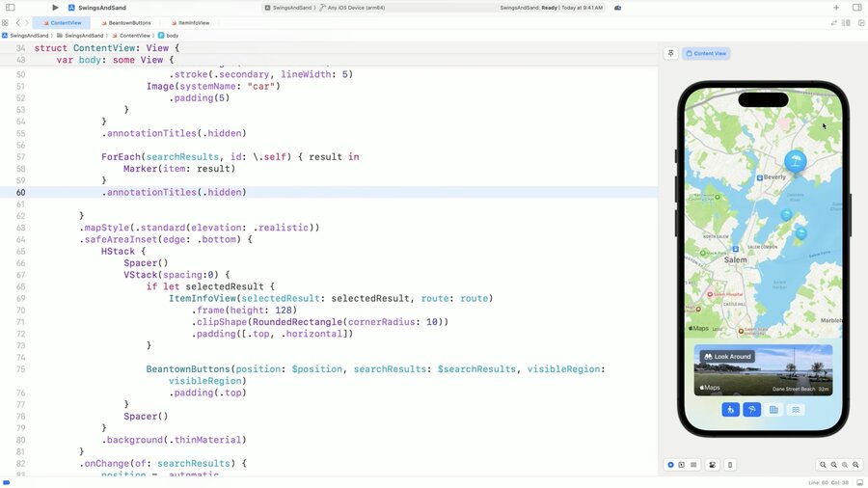Enable code review changes arrows icon

tap(833, 23)
